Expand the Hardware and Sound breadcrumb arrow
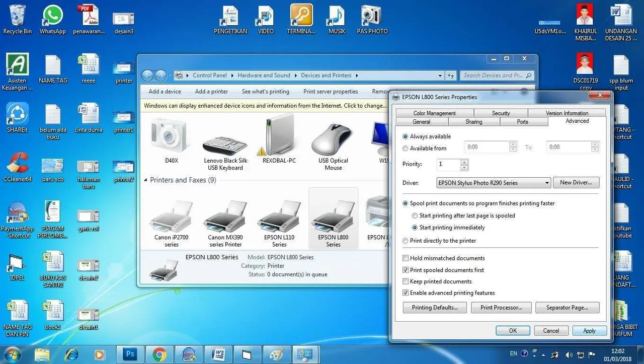 point(296,76)
